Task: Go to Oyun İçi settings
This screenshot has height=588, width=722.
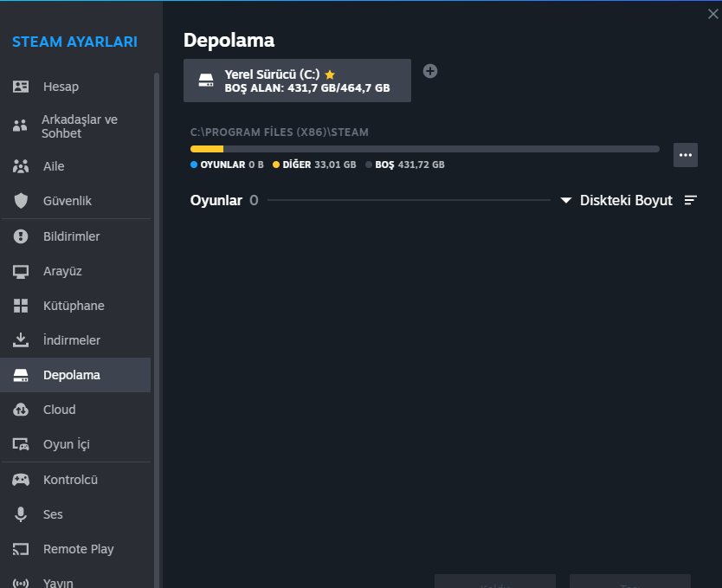Action: pos(75,444)
